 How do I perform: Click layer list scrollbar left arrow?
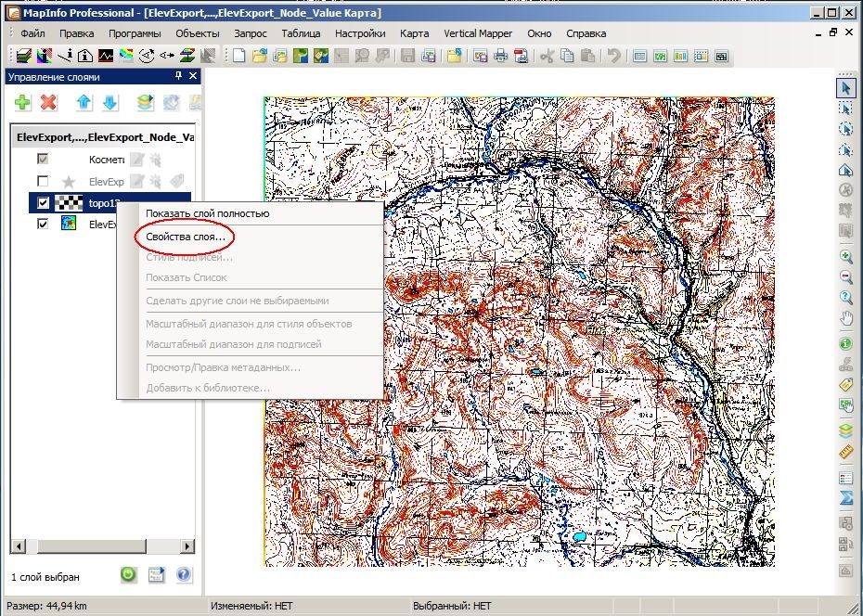19,546
